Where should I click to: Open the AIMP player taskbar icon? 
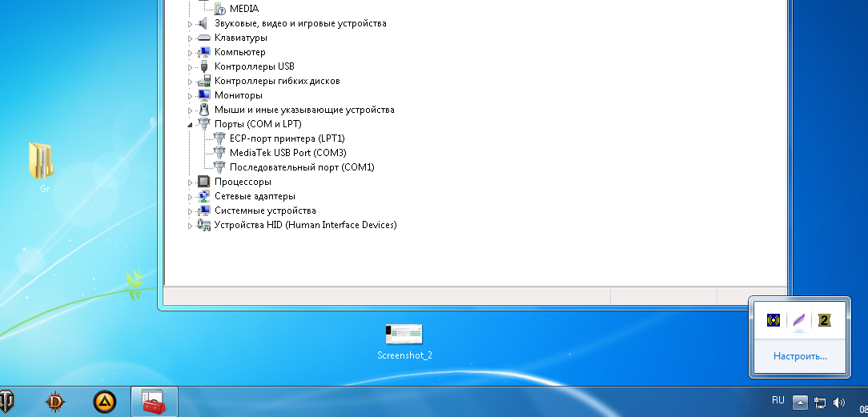[104, 401]
